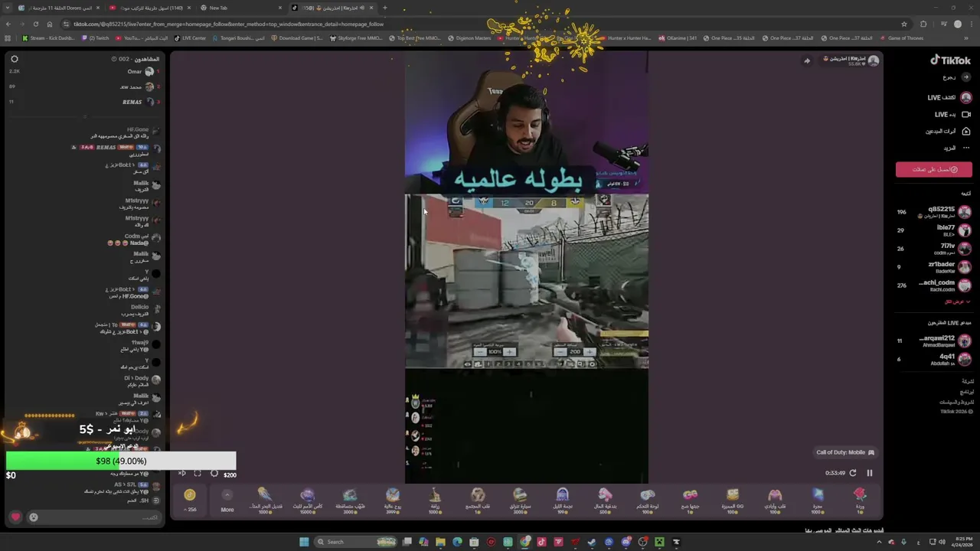The width and height of the screenshot is (980, 551).
Task: Open the streamer's profile avatar in header
Action: (874, 60)
